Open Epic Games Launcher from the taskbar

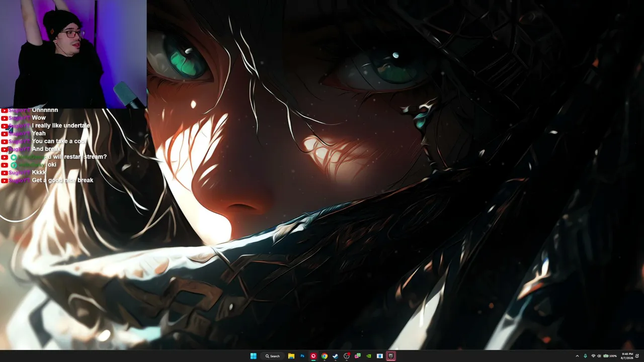[391, 356]
